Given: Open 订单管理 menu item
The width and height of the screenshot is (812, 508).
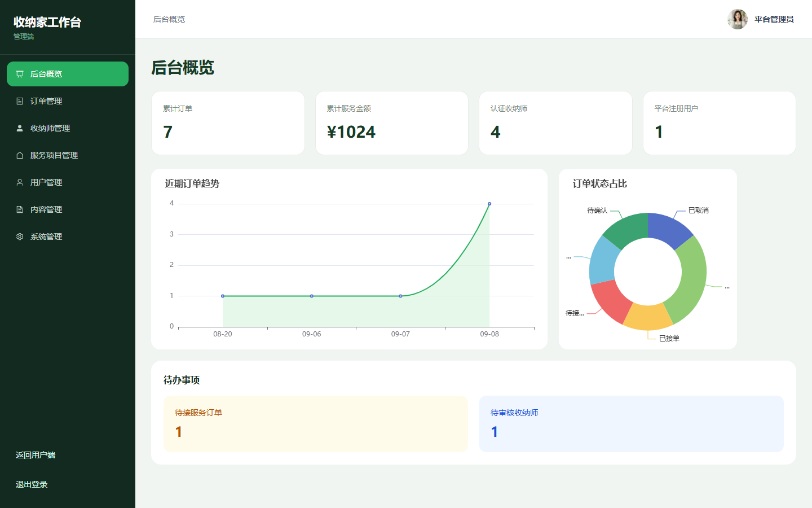Looking at the screenshot, I should point(68,101).
